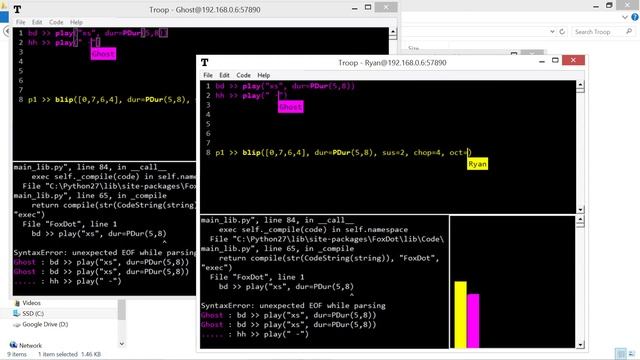Click the refresh icon in Explorer address bar
Viewport: 640px width, 360px height.
point(562,31)
